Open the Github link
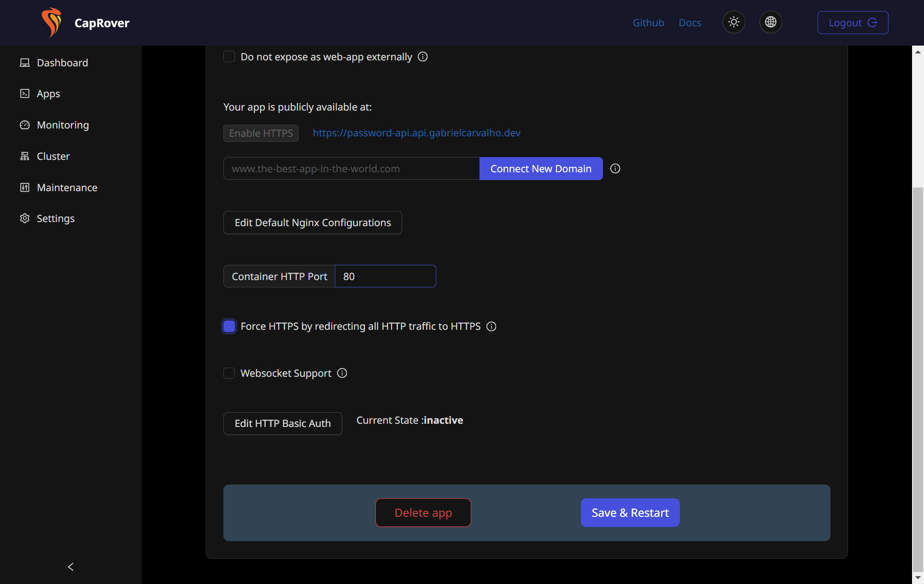 click(x=648, y=23)
